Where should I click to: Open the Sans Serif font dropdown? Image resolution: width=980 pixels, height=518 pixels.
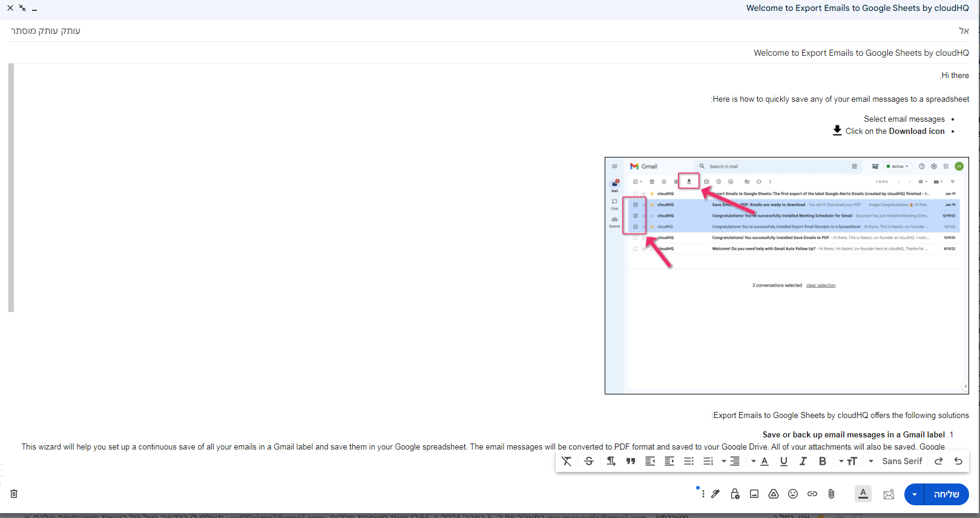[896, 462]
